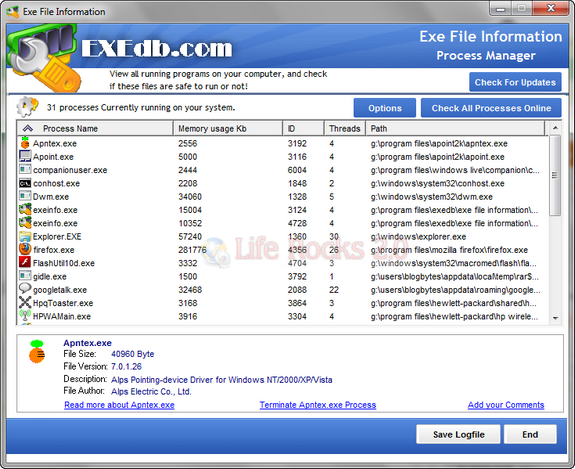Viewport: 575px width, 469px height.
Task: Sort by Memory usage Kb column header
Action: click(x=228, y=128)
